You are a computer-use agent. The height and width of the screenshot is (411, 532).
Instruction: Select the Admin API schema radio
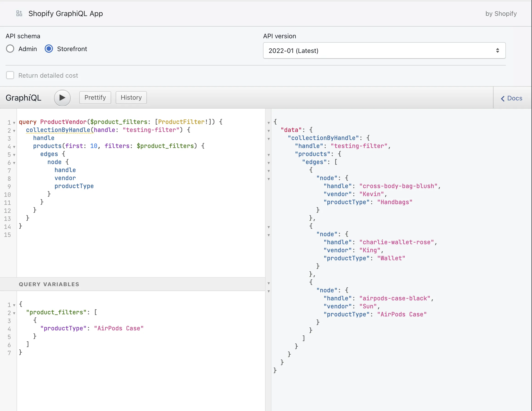[x=10, y=49]
